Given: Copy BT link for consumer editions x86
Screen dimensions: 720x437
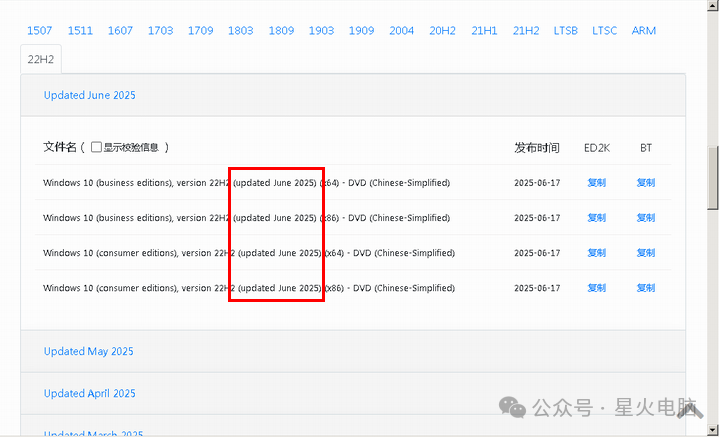Looking at the screenshot, I should coord(646,288).
